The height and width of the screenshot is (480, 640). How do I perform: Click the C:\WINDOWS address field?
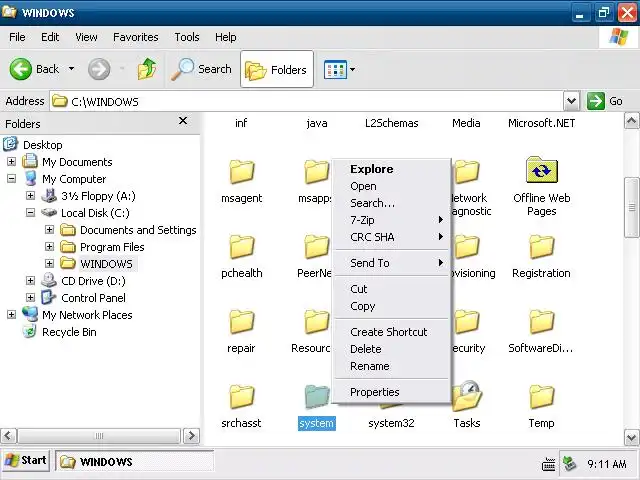pos(306,101)
